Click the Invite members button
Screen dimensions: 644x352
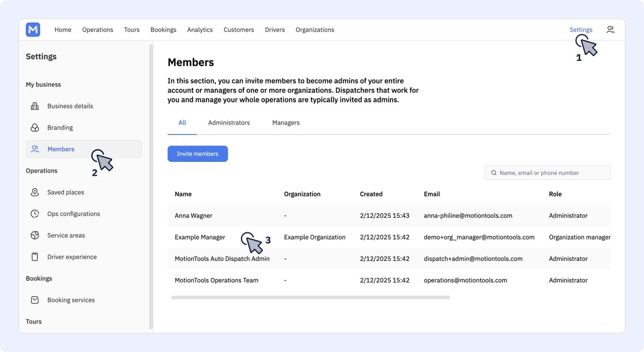pos(198,154)
